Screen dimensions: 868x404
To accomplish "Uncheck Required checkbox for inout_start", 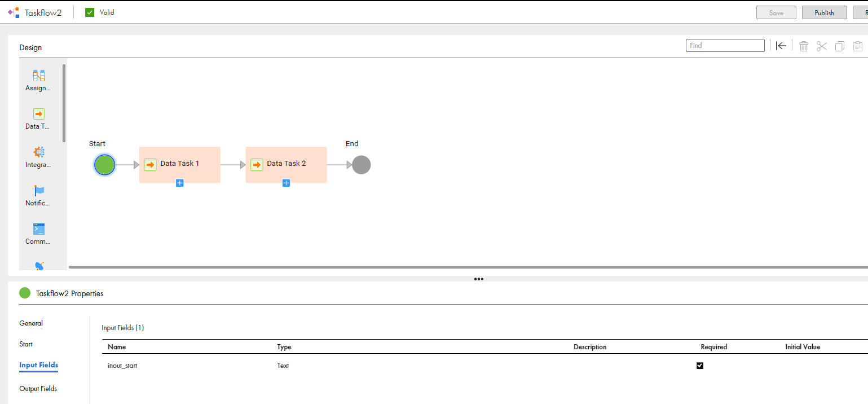I will [700, 366].
